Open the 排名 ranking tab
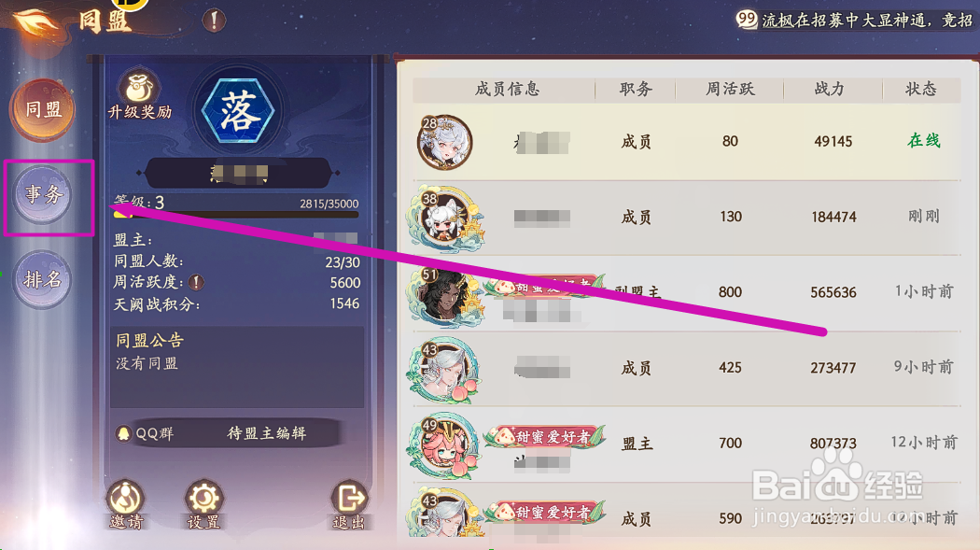Screen dimensions: 980x550 pyautogui.click(x=43, y=279)
